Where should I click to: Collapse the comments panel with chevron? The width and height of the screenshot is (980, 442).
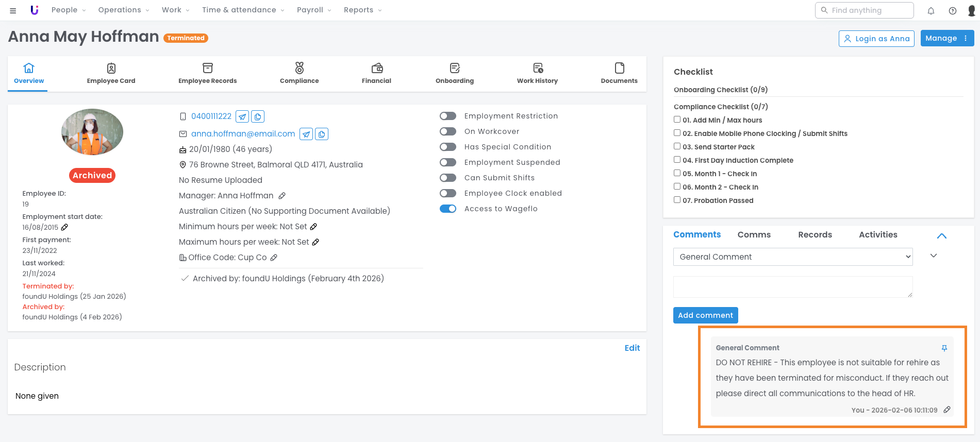click(x=941, y=235)
